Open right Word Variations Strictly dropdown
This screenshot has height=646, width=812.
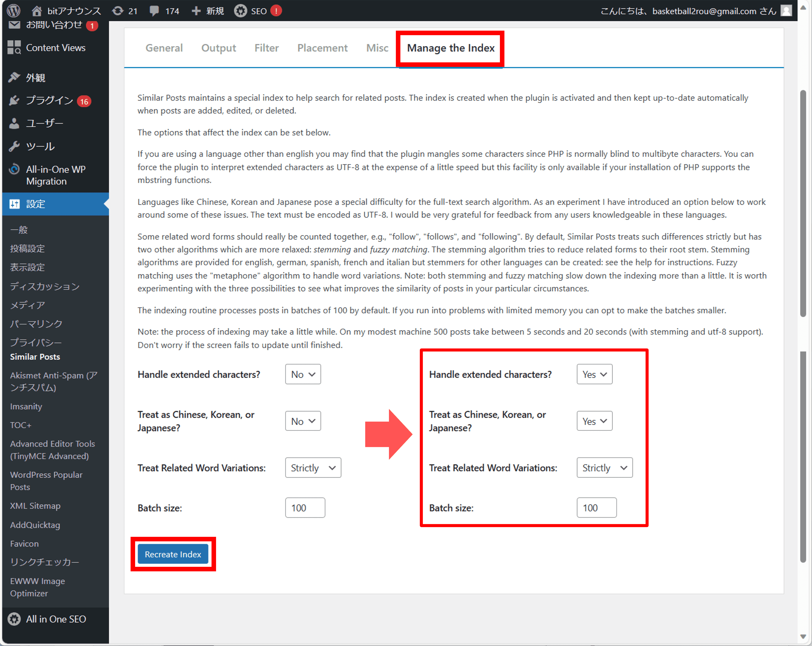pyautogui.click(x=605, y=468)
